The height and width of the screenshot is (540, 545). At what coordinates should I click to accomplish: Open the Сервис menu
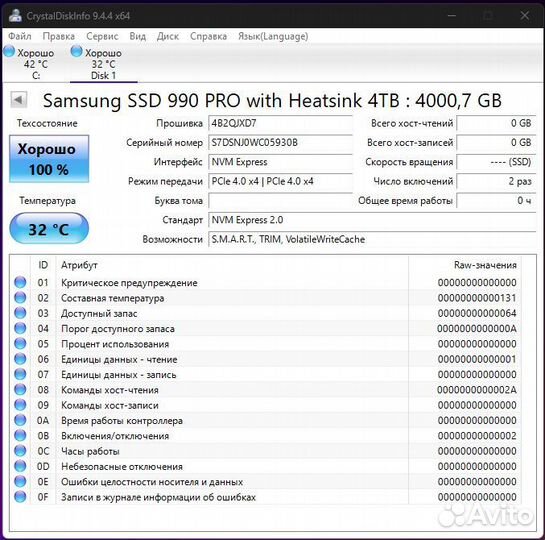102,36
